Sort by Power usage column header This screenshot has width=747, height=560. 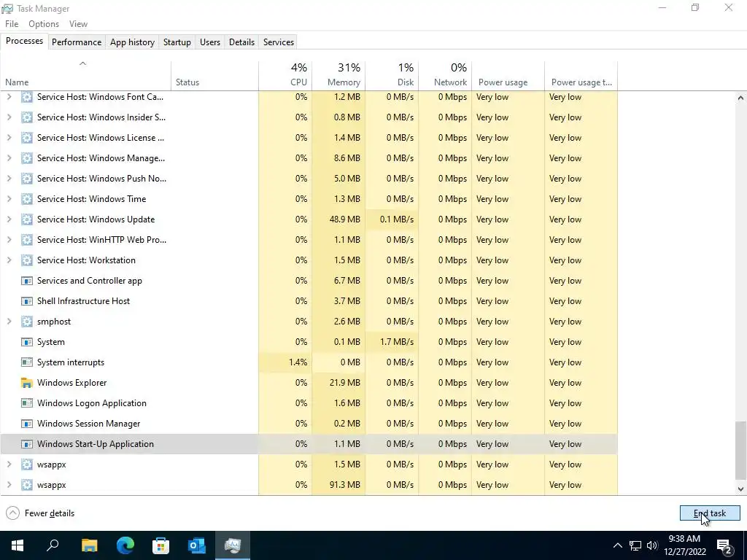tap(508, 75)
